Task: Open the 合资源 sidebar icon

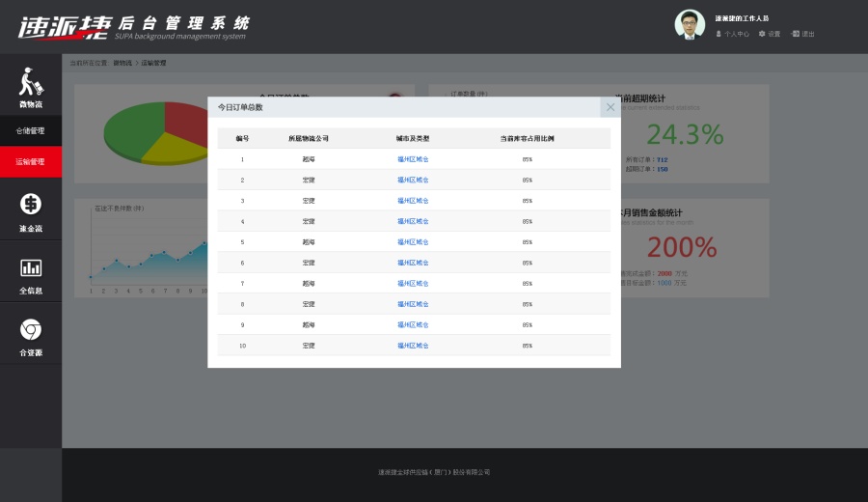Action: 31,330
